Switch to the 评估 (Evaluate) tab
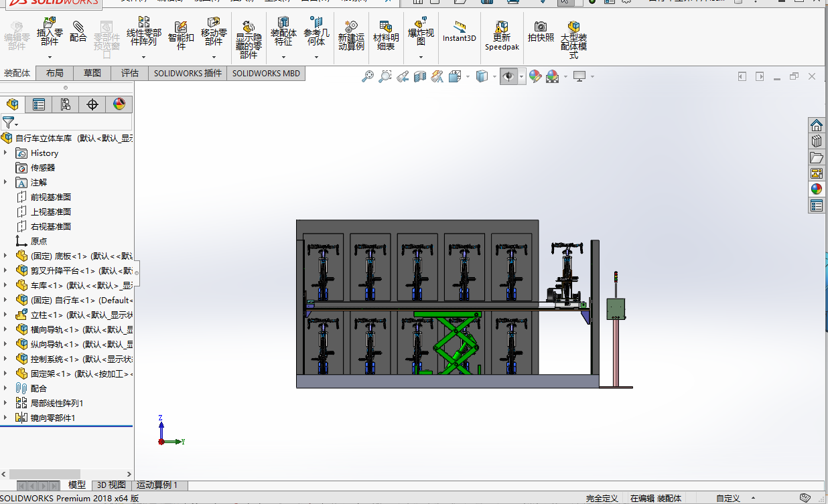The height and width of the screenshot is (504, 828). [130, 73]
